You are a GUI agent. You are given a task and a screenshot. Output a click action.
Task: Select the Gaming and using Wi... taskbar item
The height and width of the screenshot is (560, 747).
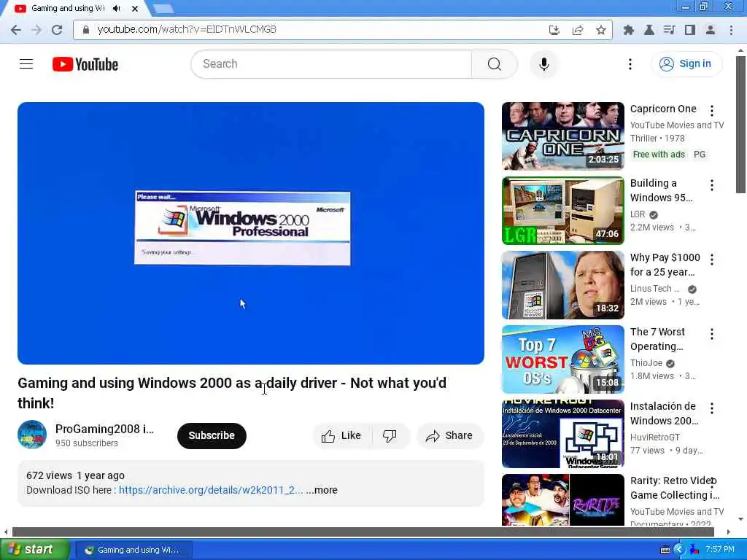click(x=133, y=550)
